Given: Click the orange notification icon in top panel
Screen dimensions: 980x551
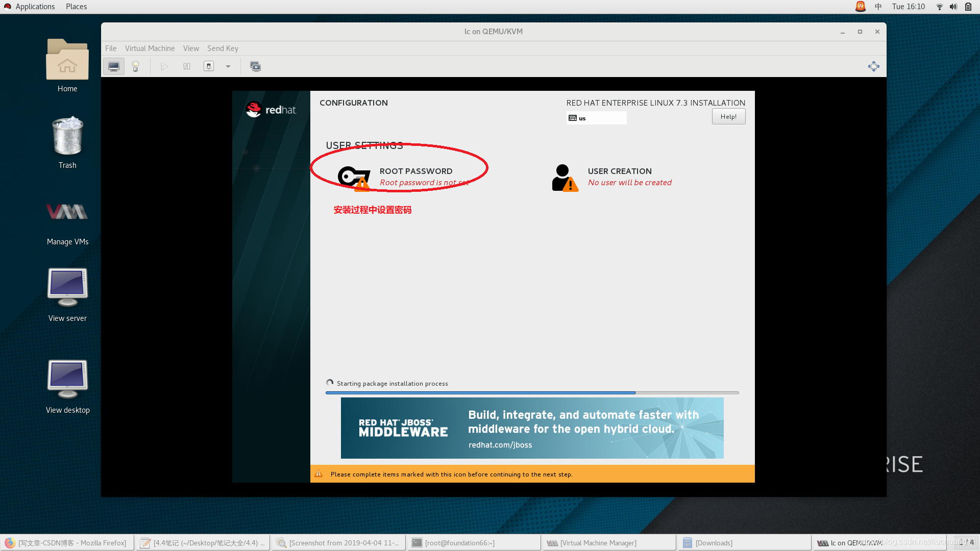Looking at the screenshot, I should click(861, 7).
